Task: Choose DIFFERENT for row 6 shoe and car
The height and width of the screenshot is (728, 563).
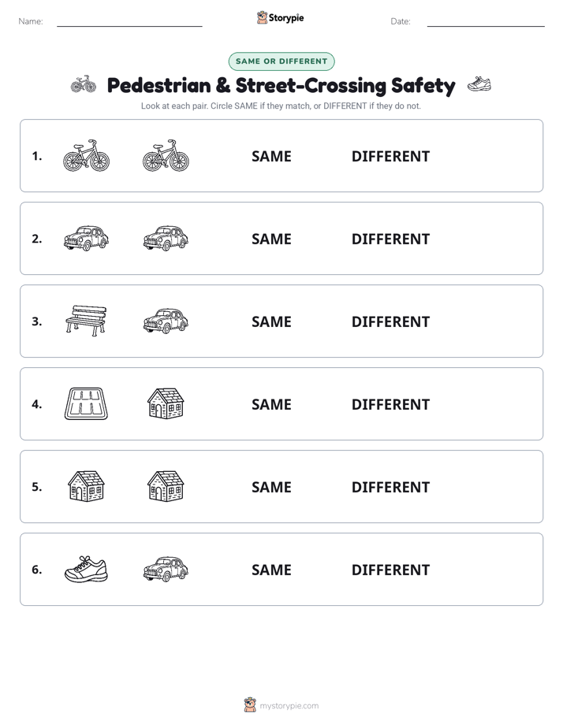Action: 390,570
